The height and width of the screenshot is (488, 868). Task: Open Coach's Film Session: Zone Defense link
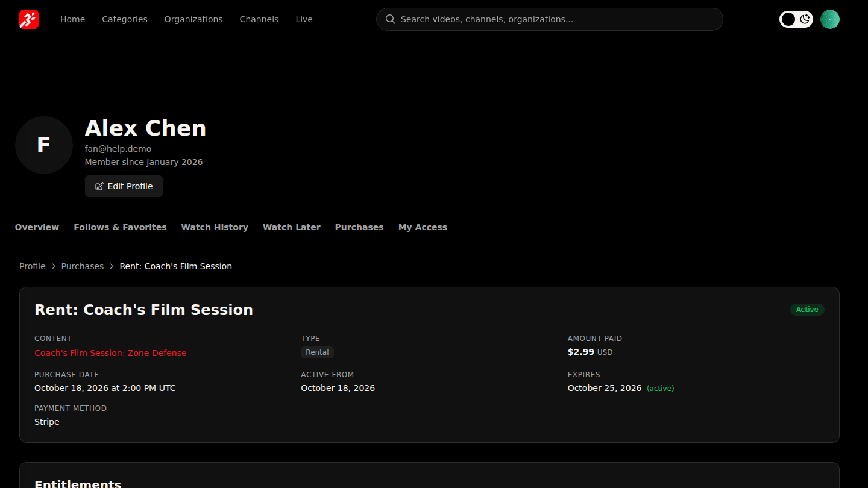tap(110, 353)
